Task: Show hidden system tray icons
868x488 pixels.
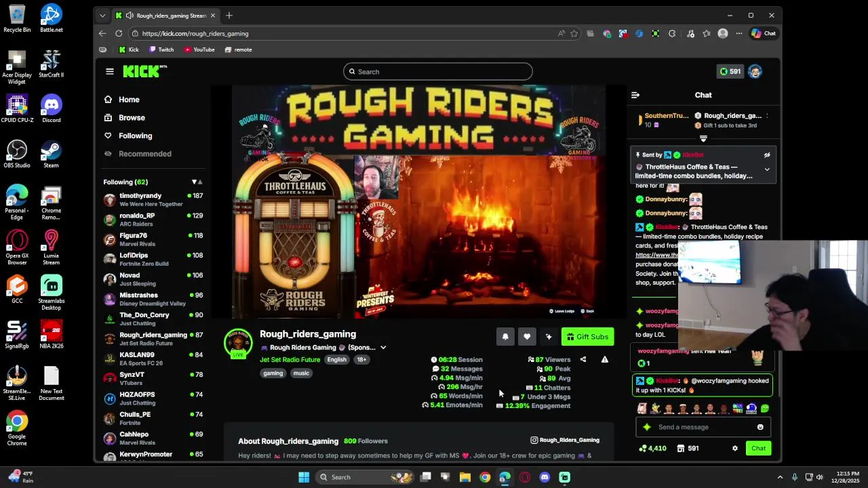Action: (780, 477)
